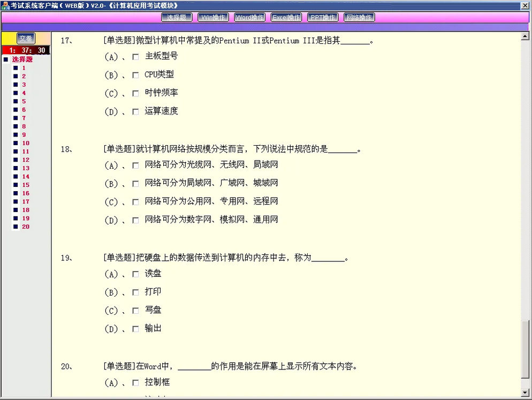532x400 pixels.
Task: Jump to question 5 in sidebar
Action: (x=24, y=101)
